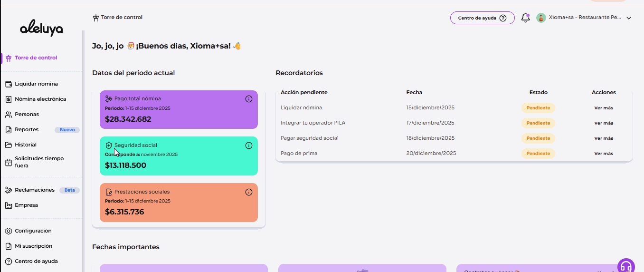Image resolution: width=644 pixels, height=272 pixels.
Task: Click info icon on Seguridad social card
Action: coord(248,146)
